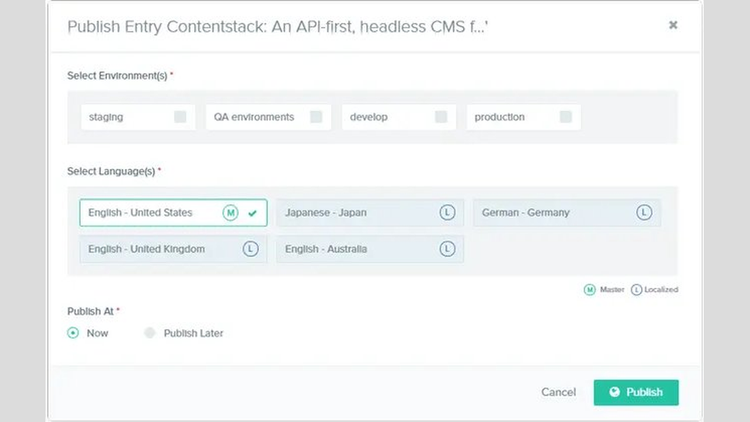Check the staging environment checkbox

click(x=180, y=117)
